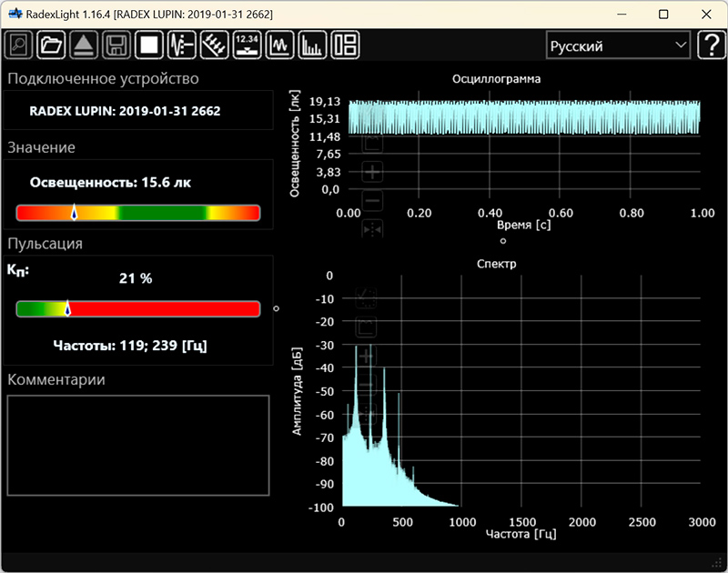The height and width of the screenshot is (573, 728).
Task: Click the floppy disk save icon
Action: click(x=116, y=45)
